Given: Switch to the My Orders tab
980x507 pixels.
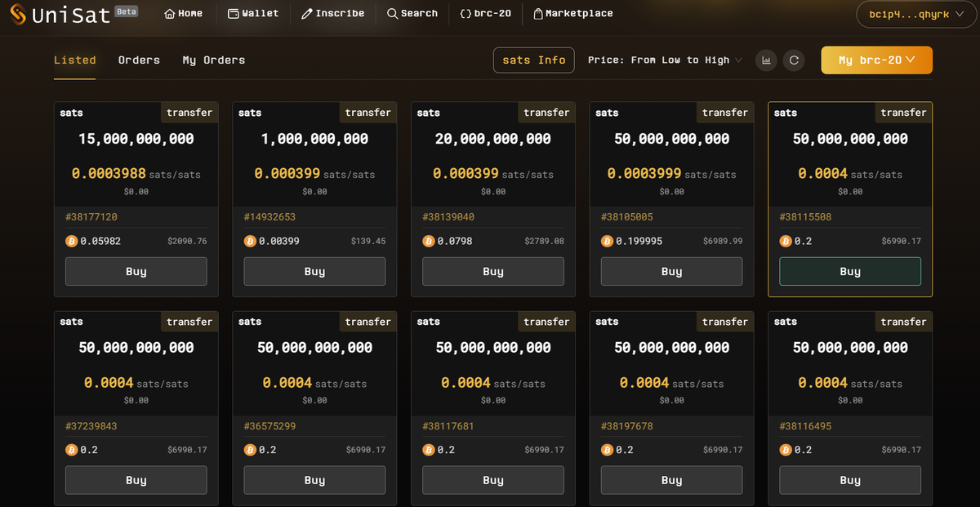Looking at the screenshot, I should 213,60.
